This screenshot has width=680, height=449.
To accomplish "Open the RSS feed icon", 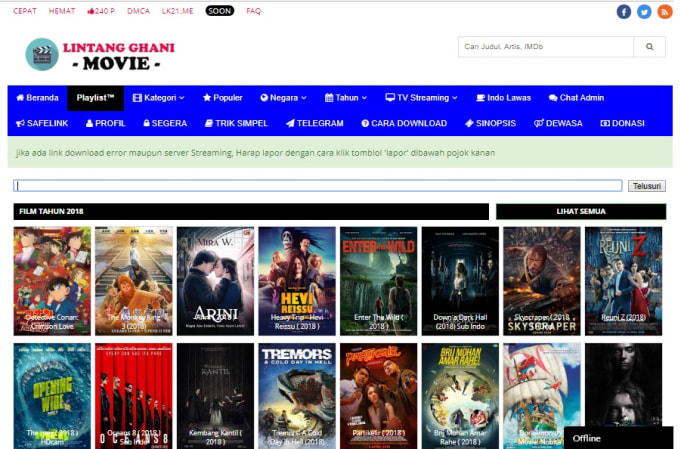I will pyautogui.click(x=664, y=12).
